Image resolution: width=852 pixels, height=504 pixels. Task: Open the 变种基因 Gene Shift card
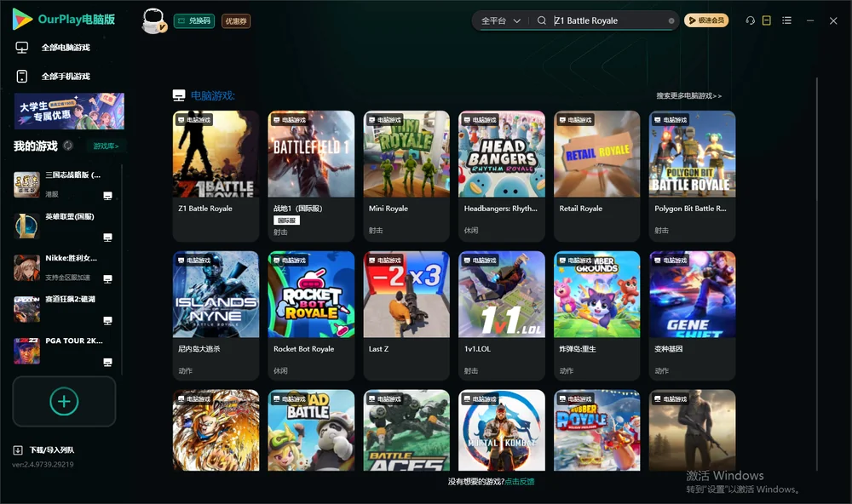point(692,316)
